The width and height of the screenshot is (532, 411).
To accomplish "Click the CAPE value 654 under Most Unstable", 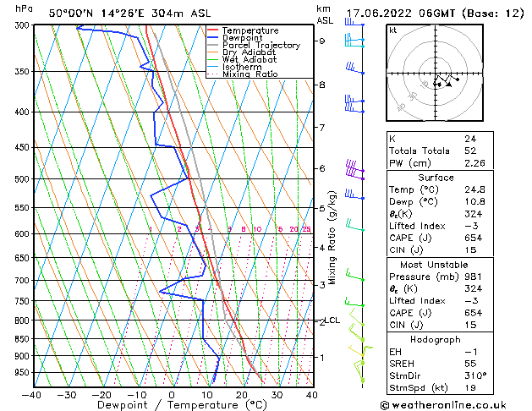I will tap(474, 313).
